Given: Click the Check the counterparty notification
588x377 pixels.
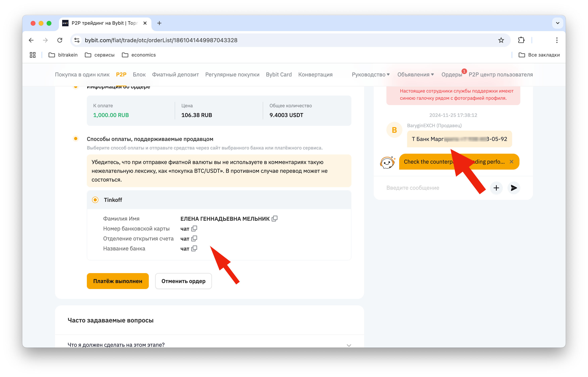Looking at the screenshot, I should pyautogui.click(x=459, y=162).
